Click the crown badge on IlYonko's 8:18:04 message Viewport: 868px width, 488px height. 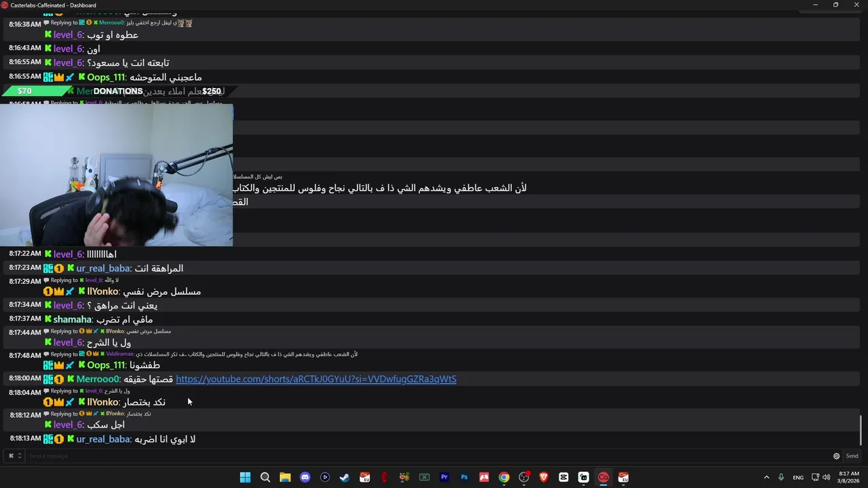[59, 403]
